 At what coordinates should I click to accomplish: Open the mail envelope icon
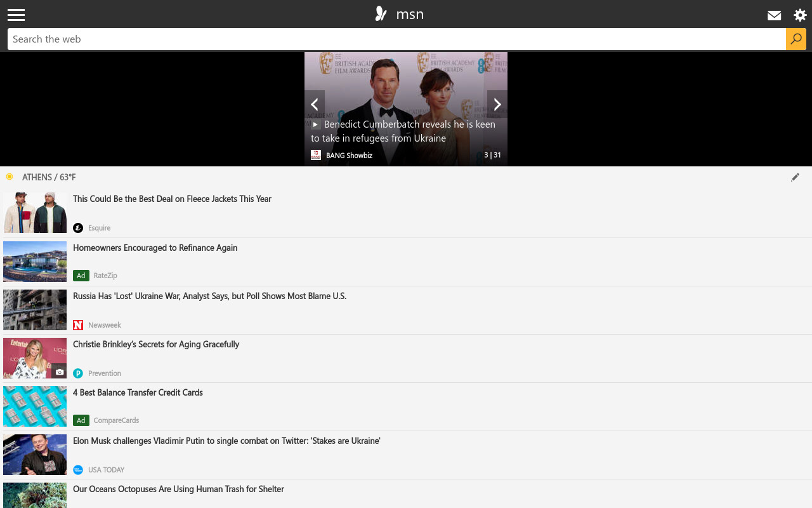coord(774,15)
